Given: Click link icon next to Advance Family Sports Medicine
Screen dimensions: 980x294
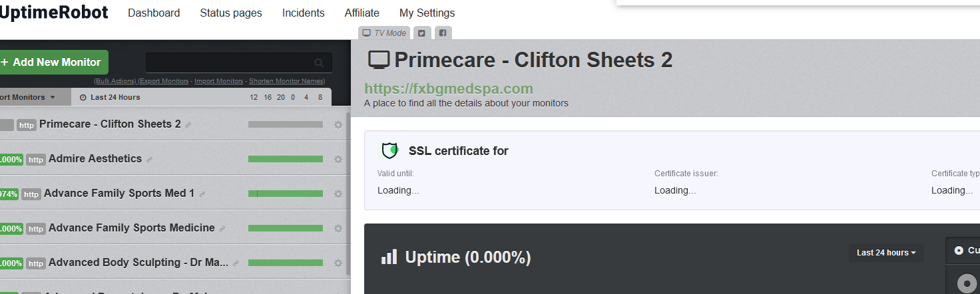Looking at the screenshot, I should point(222,229).
